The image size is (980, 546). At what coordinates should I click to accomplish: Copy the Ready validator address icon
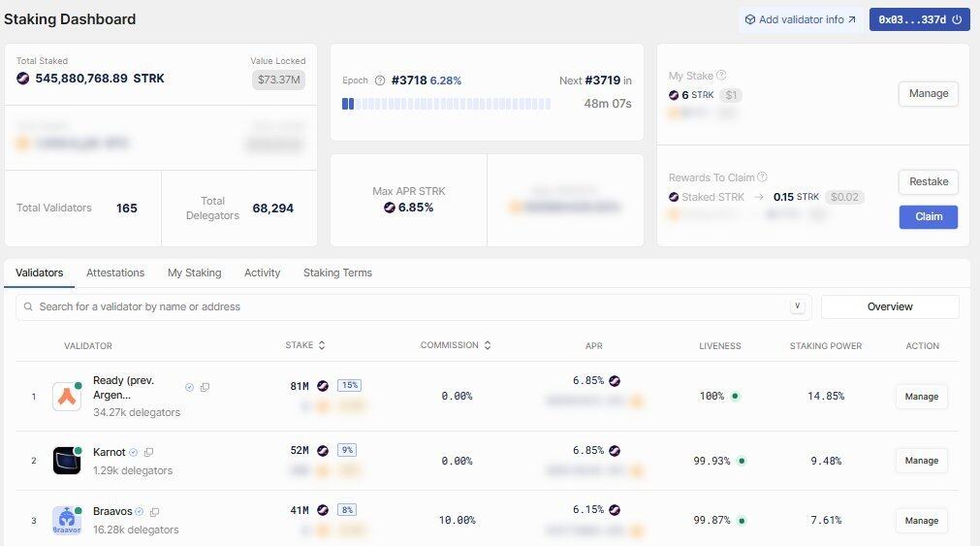pos(205,387)
